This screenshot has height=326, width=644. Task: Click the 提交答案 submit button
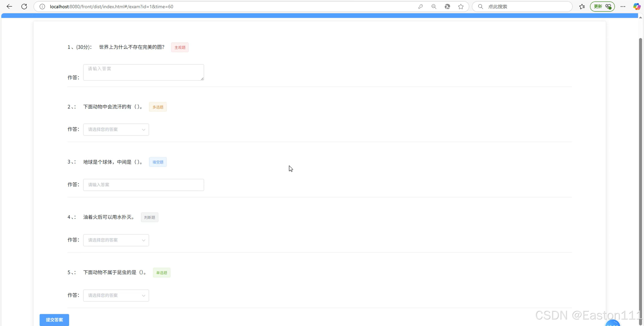coord(54,320)
